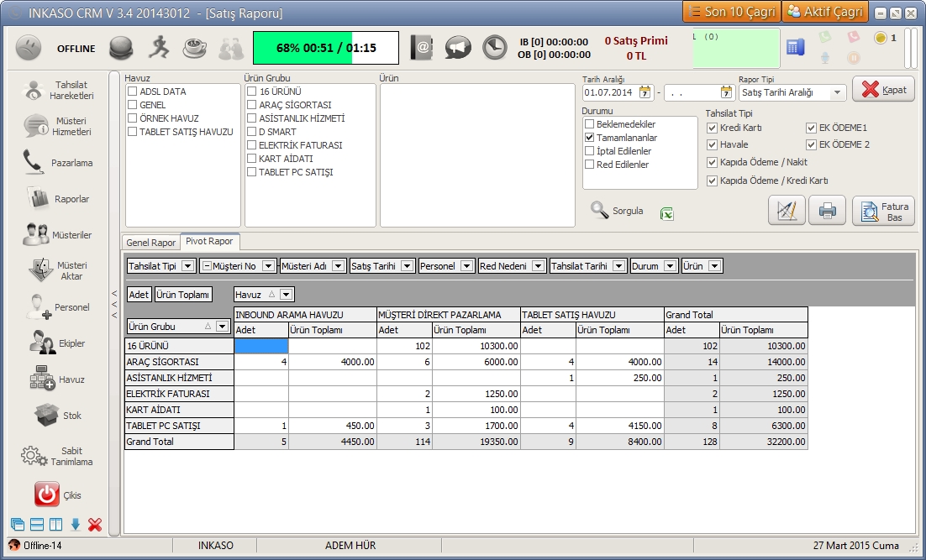Check the D SMART product group
This screenshot has width=926, height=560.
click(x=251, y=132)
